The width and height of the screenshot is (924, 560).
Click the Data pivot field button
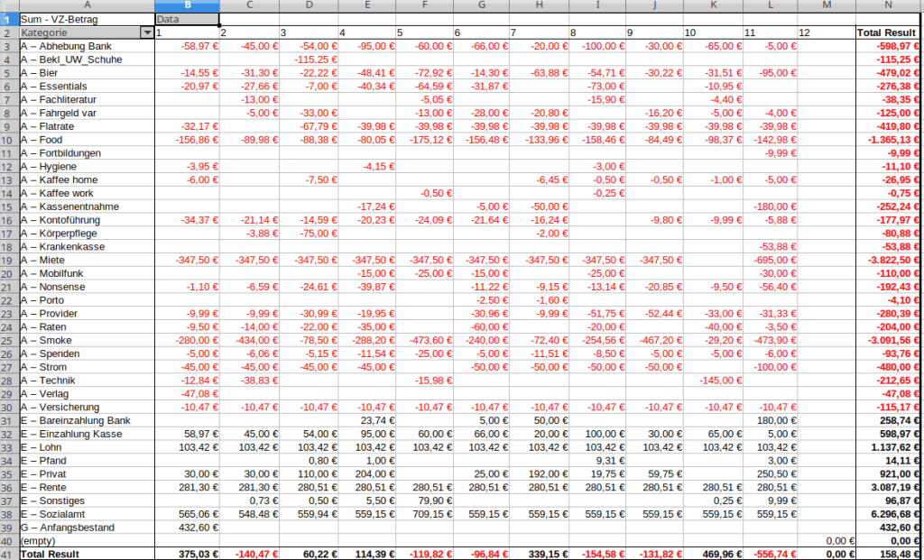186,18
